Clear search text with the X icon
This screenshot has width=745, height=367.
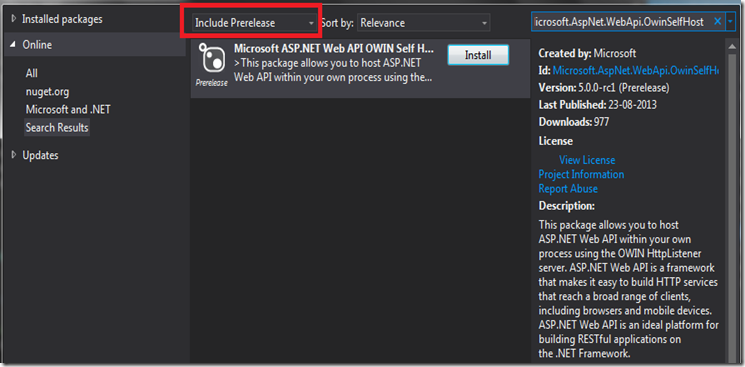(x=717, y=21)
